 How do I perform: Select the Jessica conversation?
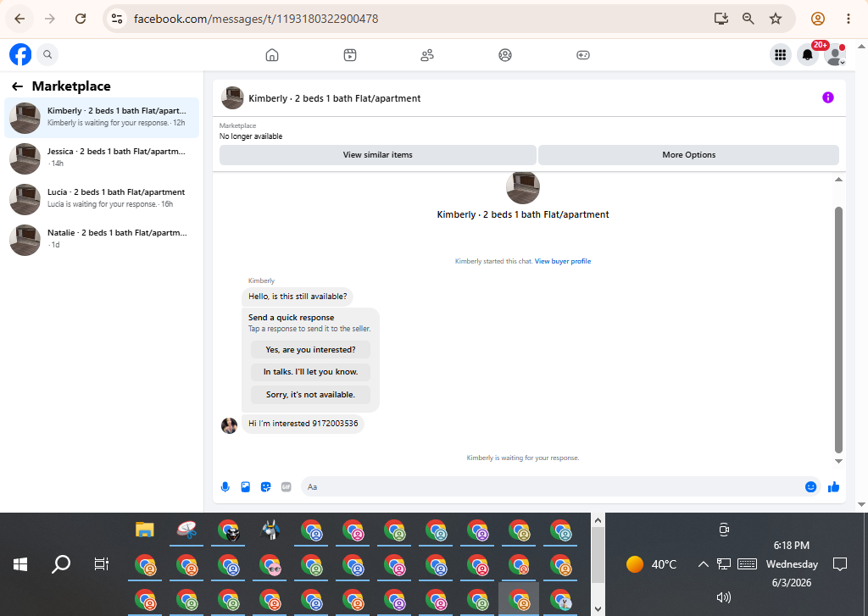102,158
